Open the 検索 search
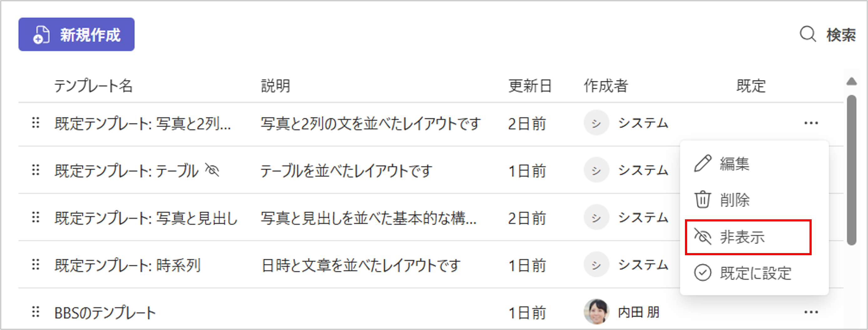 tap(828, 35)
